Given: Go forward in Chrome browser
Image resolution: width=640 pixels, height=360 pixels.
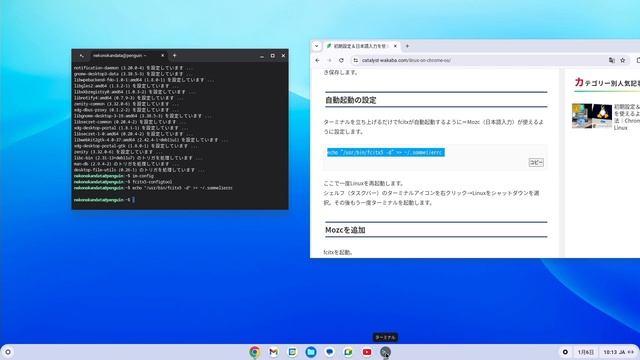Looking at the screenshot, I should pos(329,60).
